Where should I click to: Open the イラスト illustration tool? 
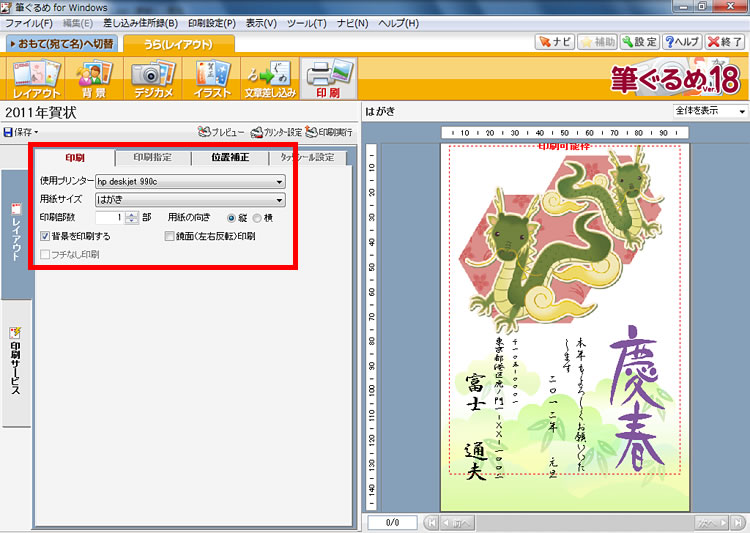pos(212,79)
